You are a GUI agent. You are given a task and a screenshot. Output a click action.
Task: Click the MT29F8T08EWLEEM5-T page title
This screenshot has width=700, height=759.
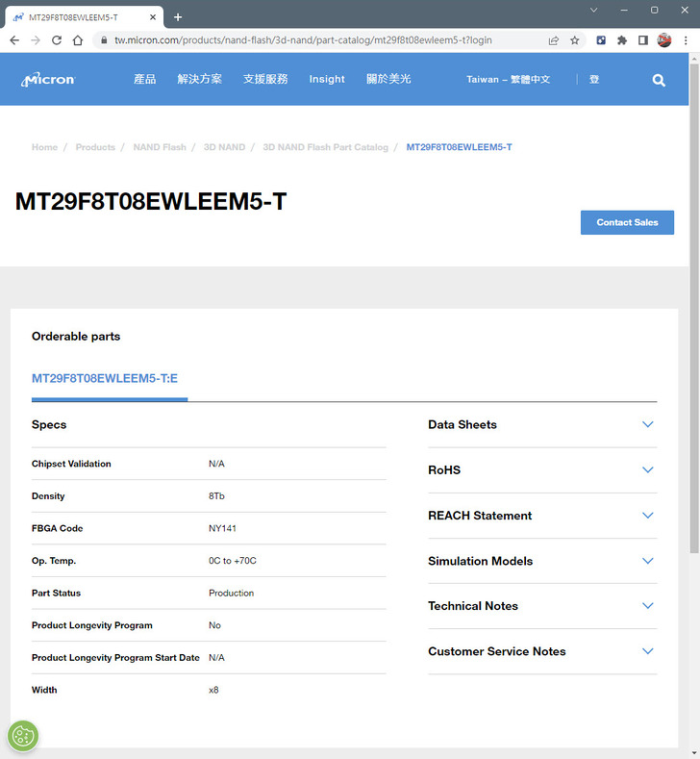point(151,201)
